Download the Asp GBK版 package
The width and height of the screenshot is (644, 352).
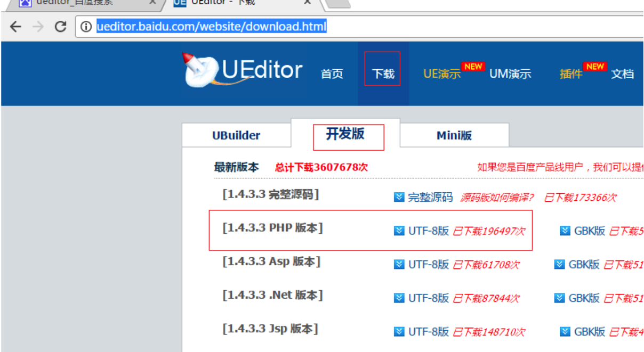click(x=584, y=264)
